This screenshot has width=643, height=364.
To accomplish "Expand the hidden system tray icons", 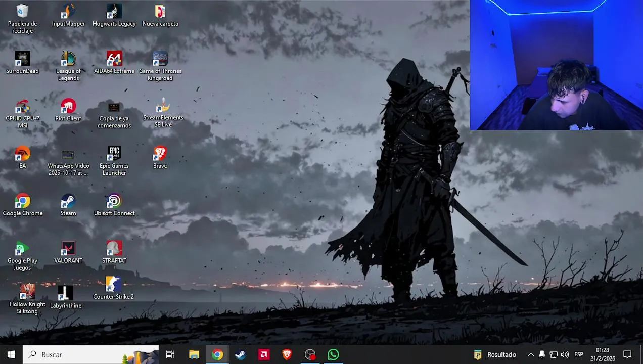I will pyautogui.click(x=531, y=355).
